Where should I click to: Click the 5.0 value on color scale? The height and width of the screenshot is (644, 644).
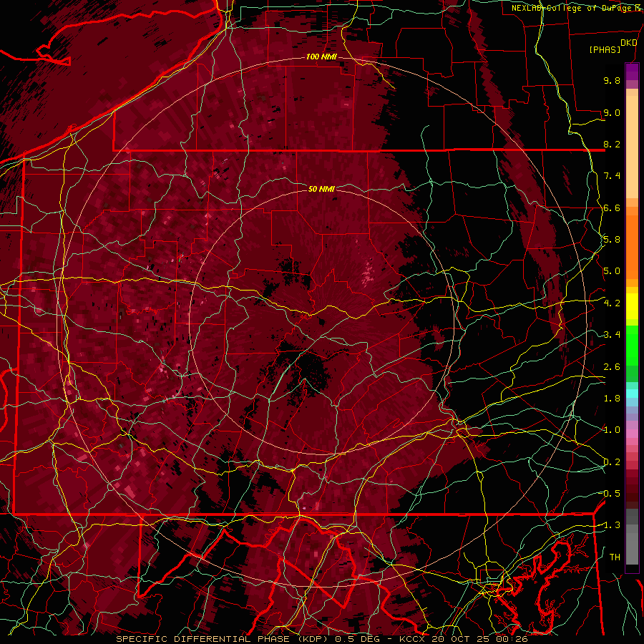(612, 271)
